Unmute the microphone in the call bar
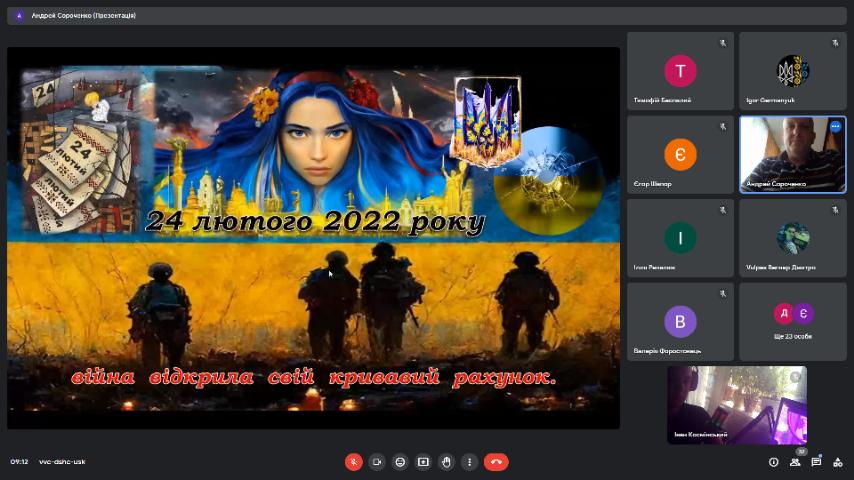This screenshot has height=480, width=854. pyautogui.click(x=354, y=462)
